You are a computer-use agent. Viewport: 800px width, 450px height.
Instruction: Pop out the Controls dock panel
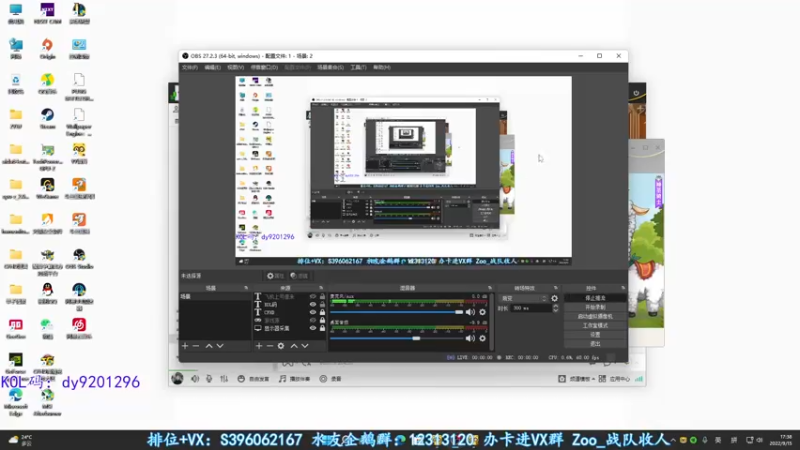point(623,288)
